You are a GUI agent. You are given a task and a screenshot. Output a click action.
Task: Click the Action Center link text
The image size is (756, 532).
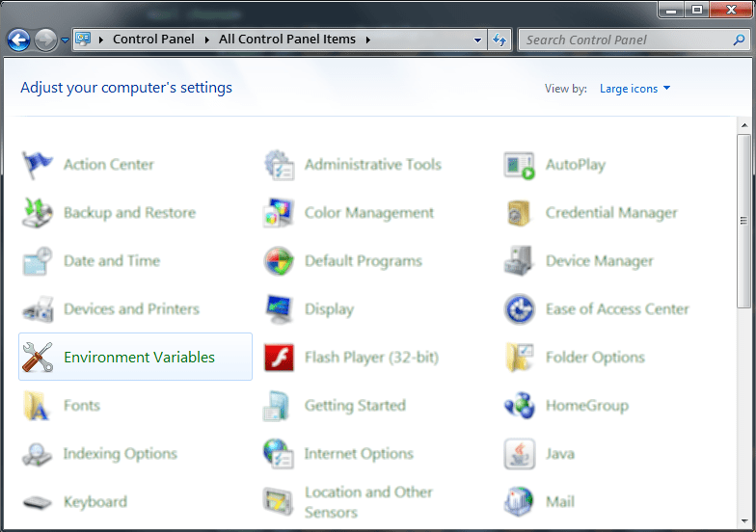coord(109,165)
